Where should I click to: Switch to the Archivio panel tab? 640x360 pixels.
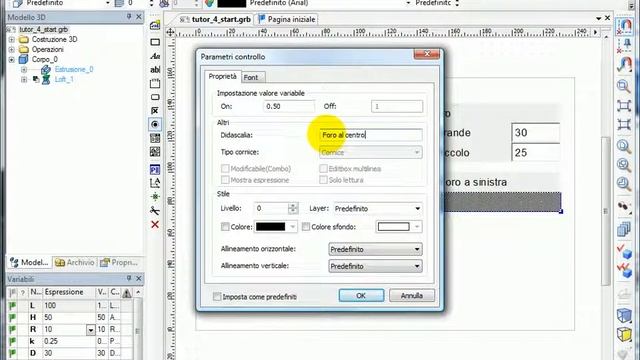[x=75, y=262]
